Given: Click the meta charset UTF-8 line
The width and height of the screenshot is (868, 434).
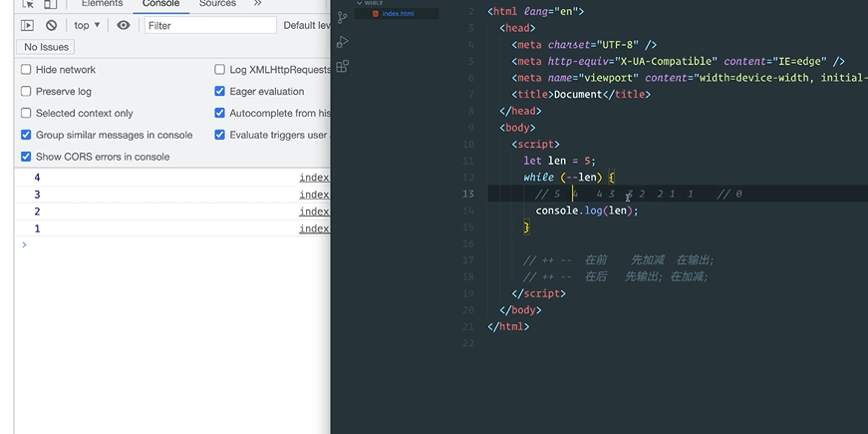Looking at the screenshot, I should point(584,44).
